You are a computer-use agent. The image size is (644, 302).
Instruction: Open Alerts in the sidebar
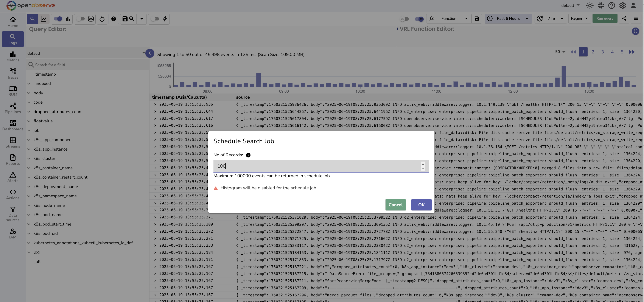(x=13, y=177)
